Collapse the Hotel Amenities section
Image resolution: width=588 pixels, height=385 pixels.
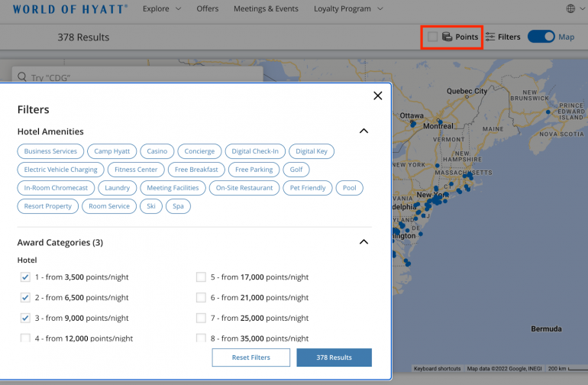(363, 131)
